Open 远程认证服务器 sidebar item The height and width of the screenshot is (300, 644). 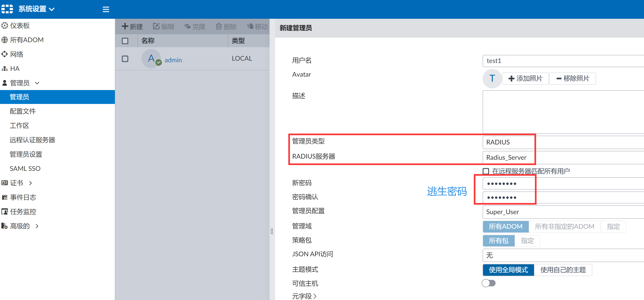tap(32, 140)
